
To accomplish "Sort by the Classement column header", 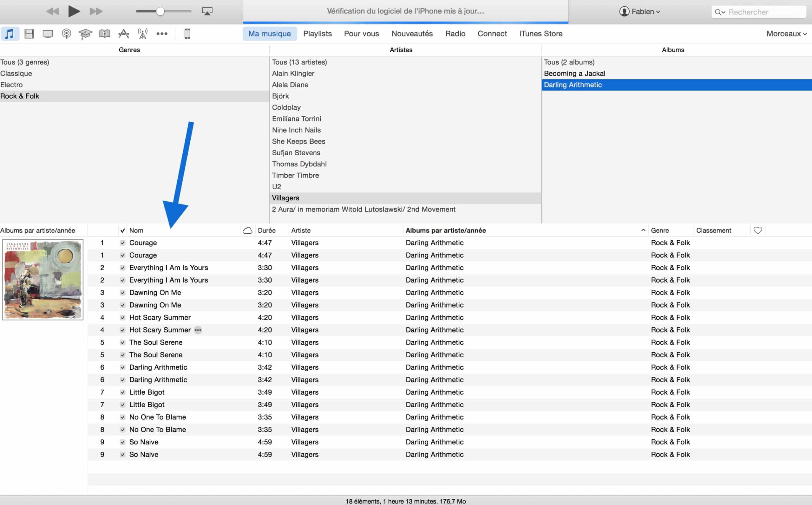I will 722,230.
